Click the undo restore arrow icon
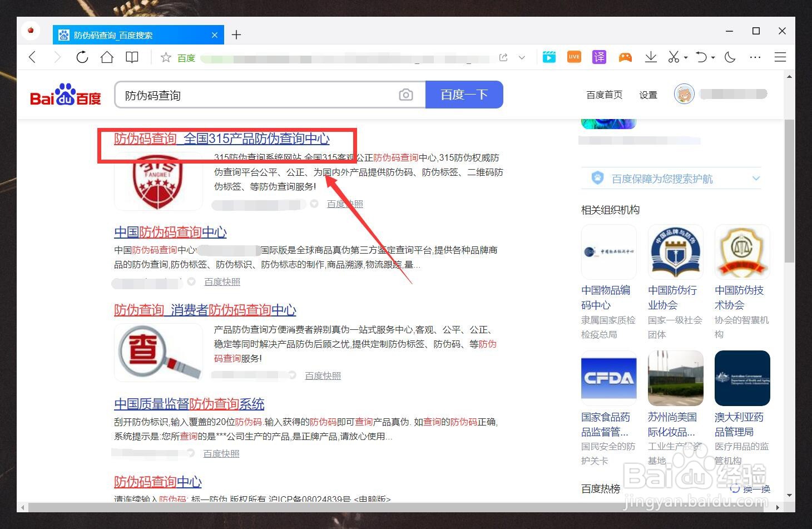This screenshot has height=529, width=812. pyautogui.click(x=702, y=57)
